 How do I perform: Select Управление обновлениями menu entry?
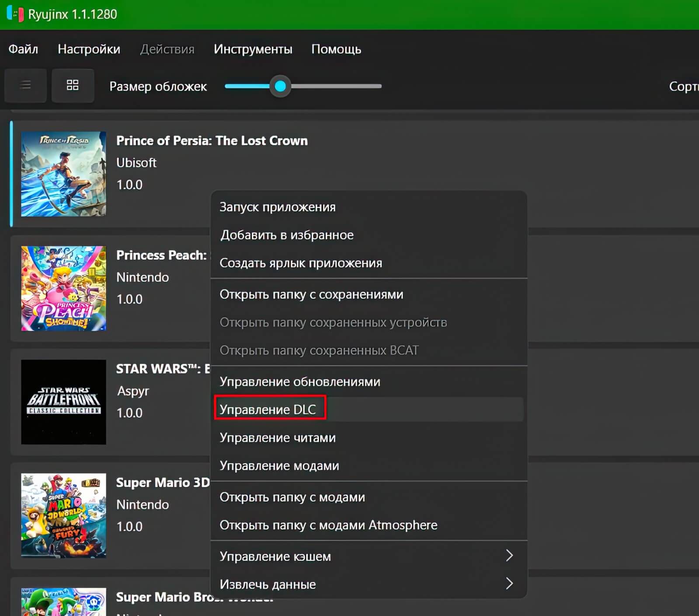pyautogui.click(x=300, y=382)
